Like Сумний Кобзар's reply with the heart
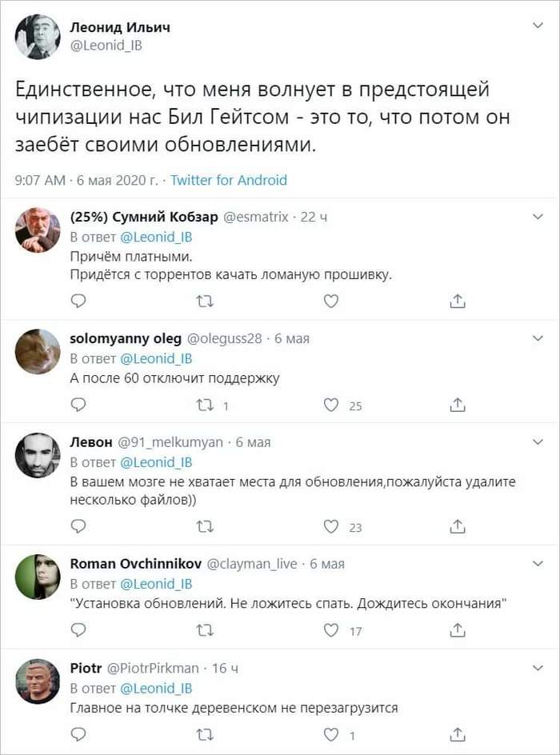The image size is (560, 755). click(x=333, y=302)
